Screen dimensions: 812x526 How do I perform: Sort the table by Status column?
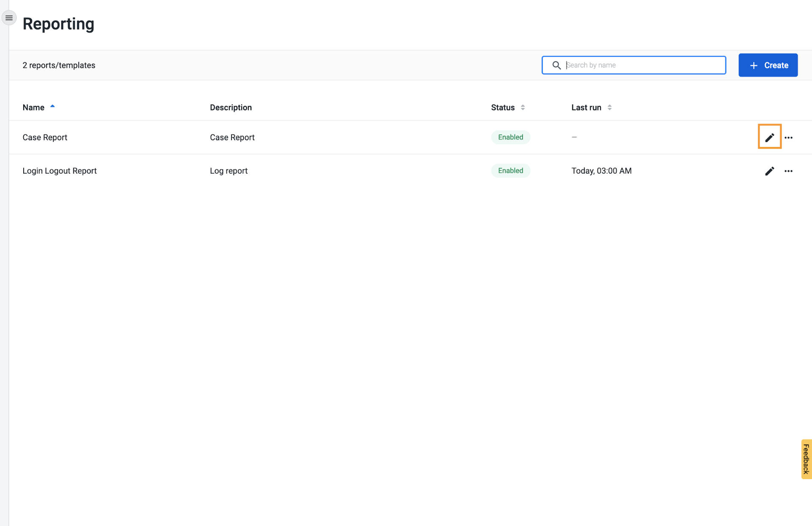point(523,107)
